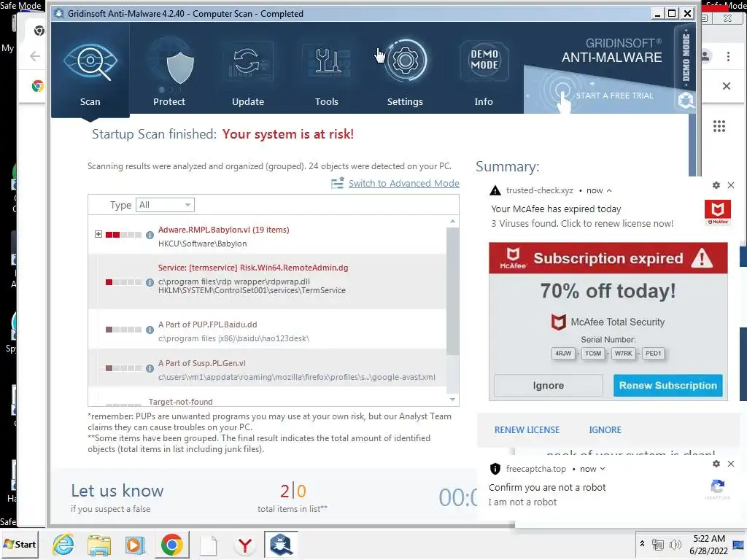747x560 pixels.
Task: Expand the Adware.RMPL.Babylon.vl group
Action: coord(98,234)
